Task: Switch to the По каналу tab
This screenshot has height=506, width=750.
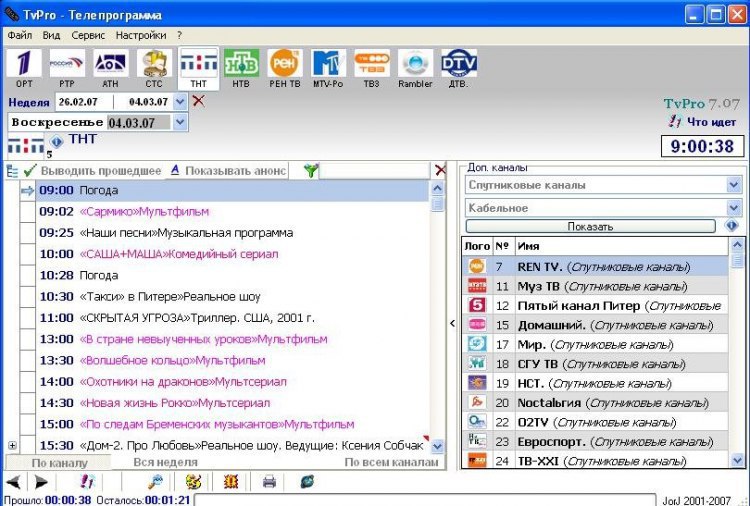Action: [59, 462]
